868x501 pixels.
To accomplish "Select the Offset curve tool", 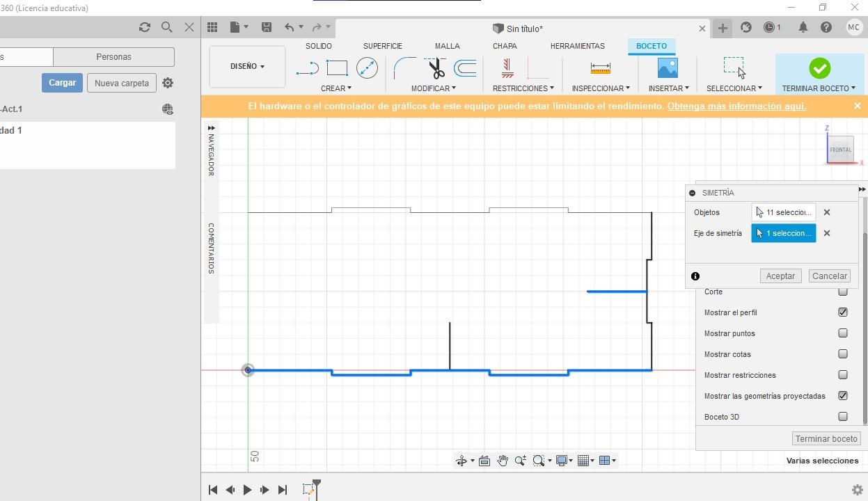I will tap(465, 68).
